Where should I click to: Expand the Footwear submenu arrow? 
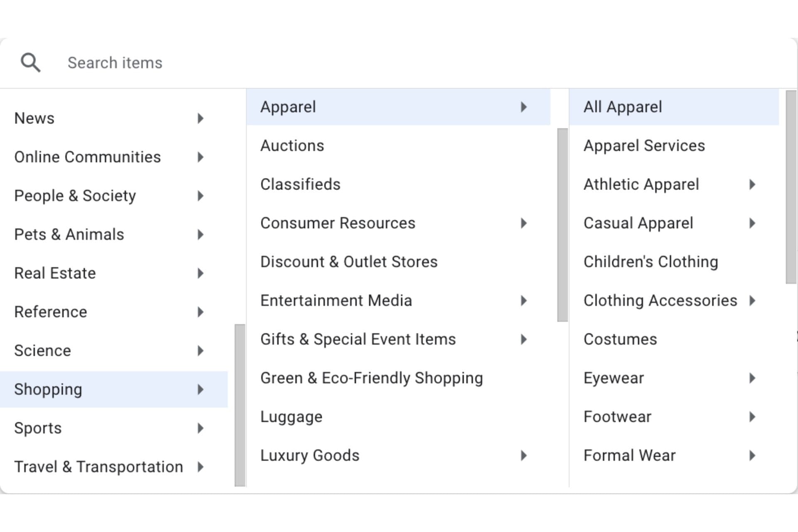(x=752, y=417)
